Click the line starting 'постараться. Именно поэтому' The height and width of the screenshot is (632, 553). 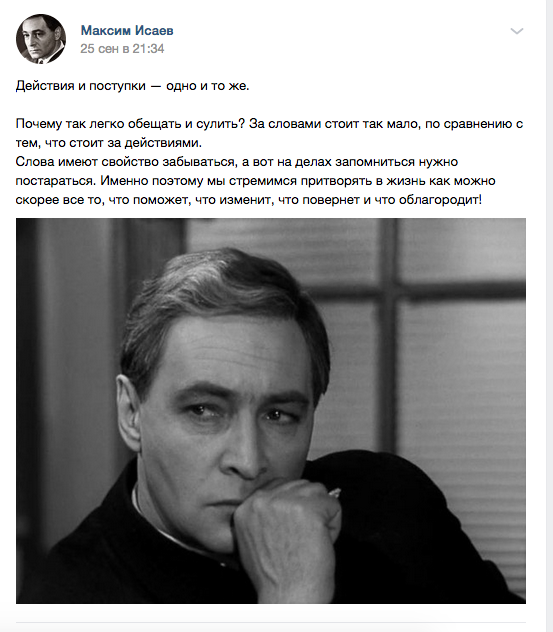click(256, 181)
